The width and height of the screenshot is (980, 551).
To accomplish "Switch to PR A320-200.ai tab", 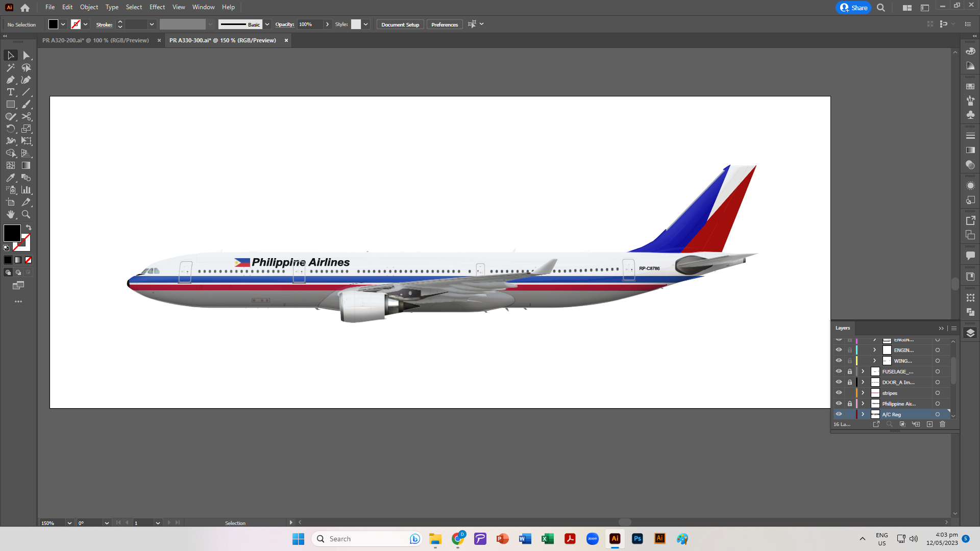I will click(95, 40).
